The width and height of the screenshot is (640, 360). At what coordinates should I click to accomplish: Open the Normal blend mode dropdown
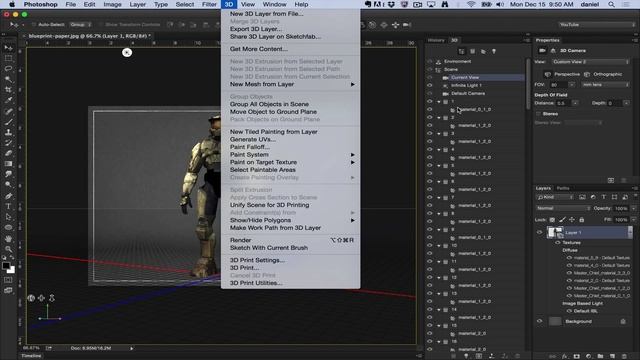pos(563,208)
